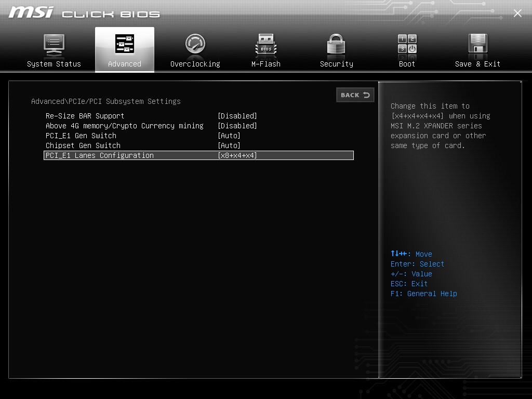Select the Re-Size BAR Support row label
Viewport: 532px width, 399px height.
point(85,116)
